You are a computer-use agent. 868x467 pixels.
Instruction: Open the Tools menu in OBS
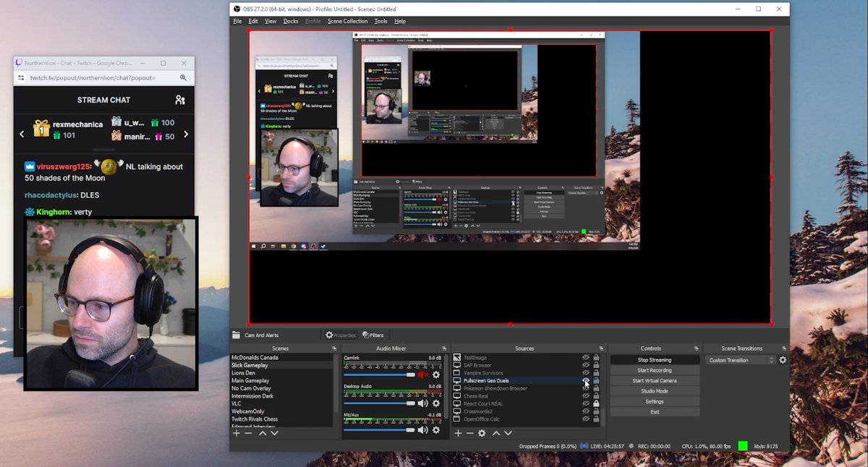point(380,21)
